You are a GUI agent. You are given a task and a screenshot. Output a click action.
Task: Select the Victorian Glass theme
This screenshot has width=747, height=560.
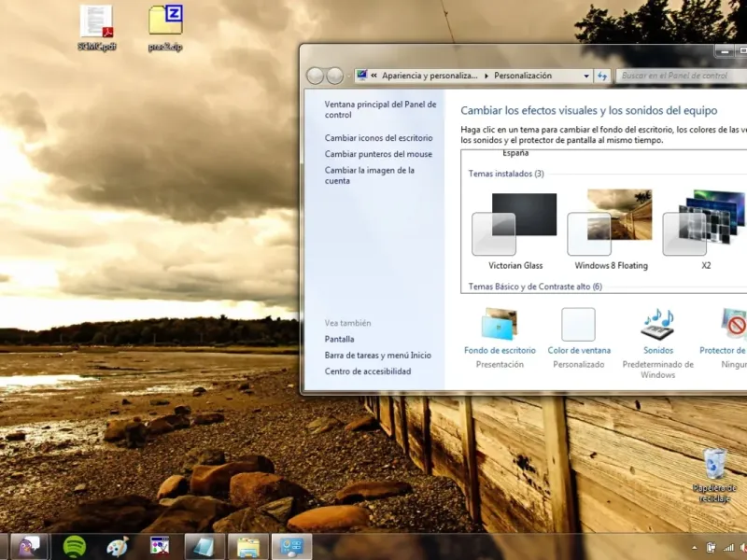pyautogui.click(x=514, y=224)
